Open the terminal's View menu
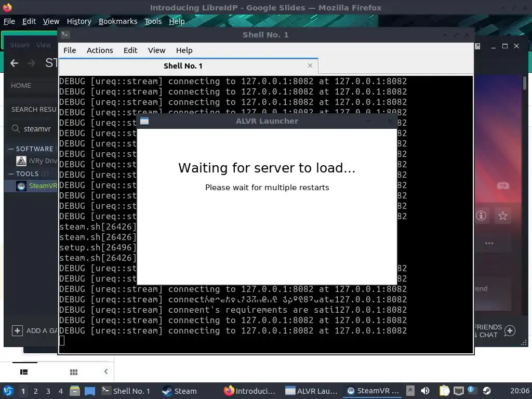The width and height of the screenshot is (532, 399). 156,50
